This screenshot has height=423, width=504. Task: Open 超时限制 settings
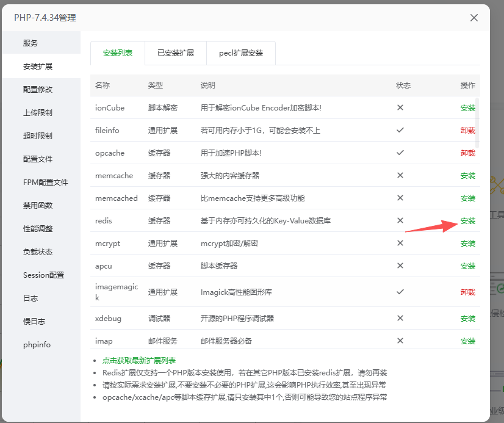tap(41, 136)
